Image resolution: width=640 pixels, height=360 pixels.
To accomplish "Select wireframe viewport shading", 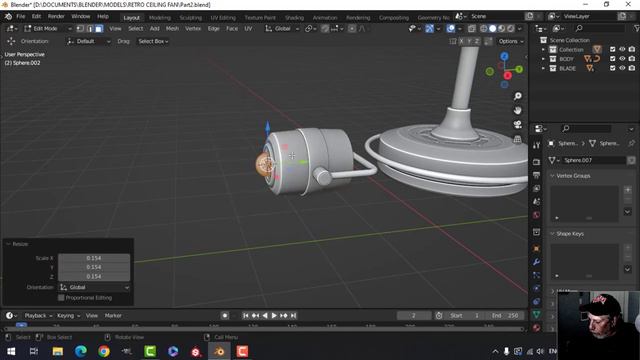I will point(484,29).
